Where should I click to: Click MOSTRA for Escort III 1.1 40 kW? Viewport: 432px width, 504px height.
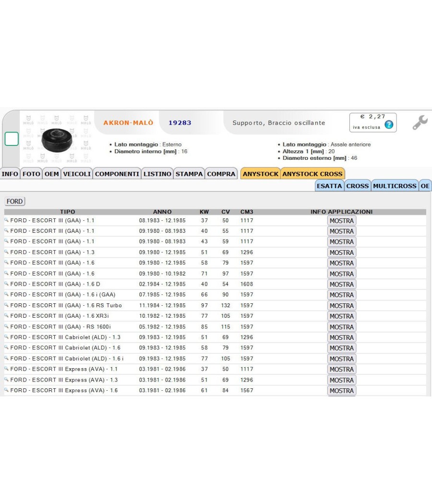pos(342,231)
